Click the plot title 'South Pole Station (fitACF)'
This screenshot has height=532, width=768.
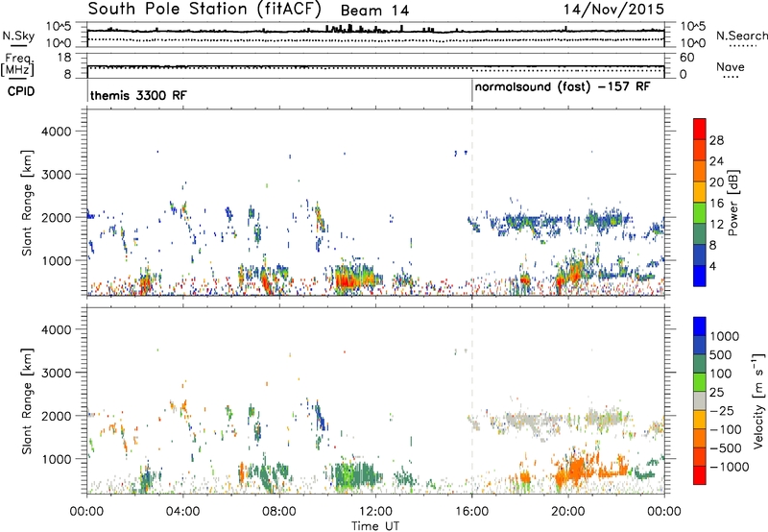pyautogui.click(x=204, y=9)
